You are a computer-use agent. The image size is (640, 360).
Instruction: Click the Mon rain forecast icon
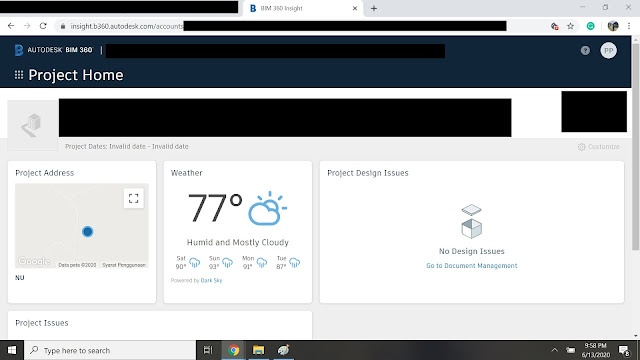point(262,262)
